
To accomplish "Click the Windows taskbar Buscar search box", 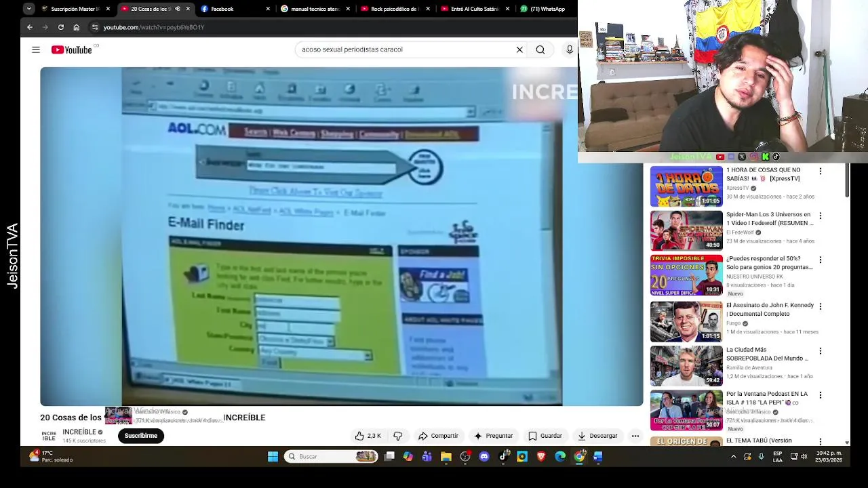I will (332, 457).
